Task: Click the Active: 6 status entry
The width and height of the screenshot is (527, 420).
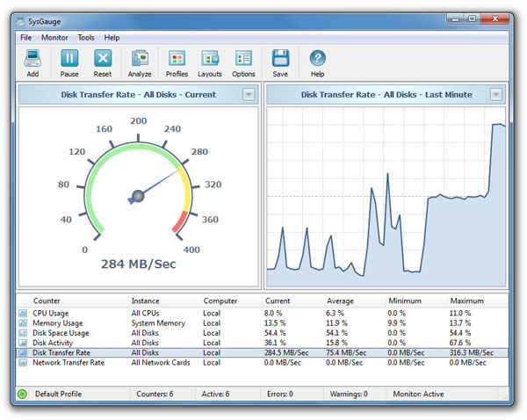Action: coord(215,395)
